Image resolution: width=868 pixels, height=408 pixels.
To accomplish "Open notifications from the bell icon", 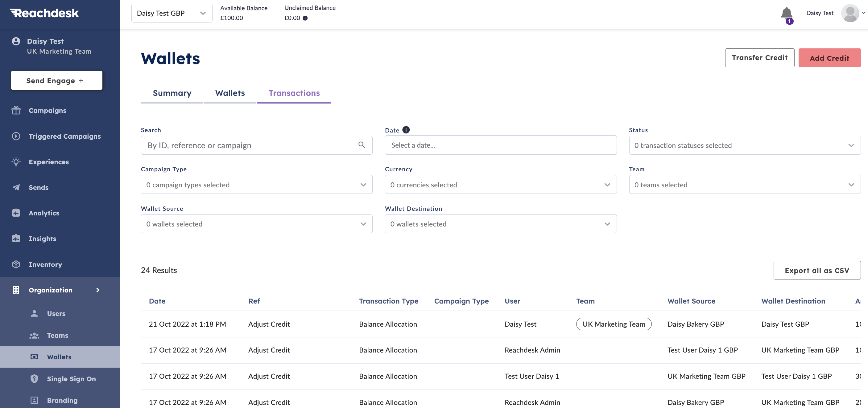I will click(x=787, y=14).
